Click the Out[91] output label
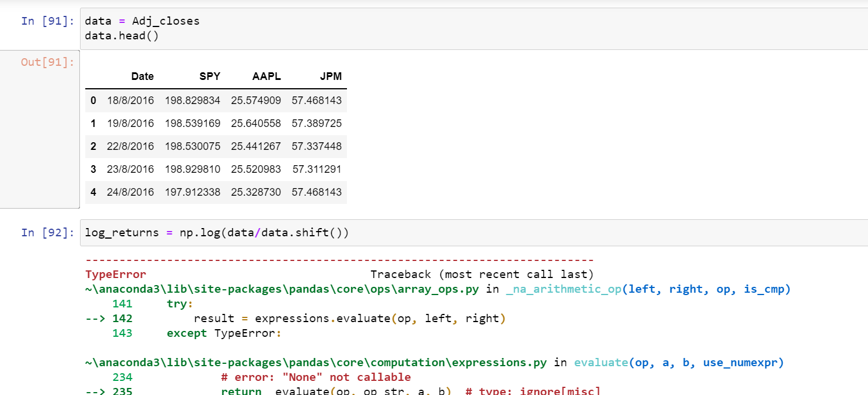 coord(46,62)
